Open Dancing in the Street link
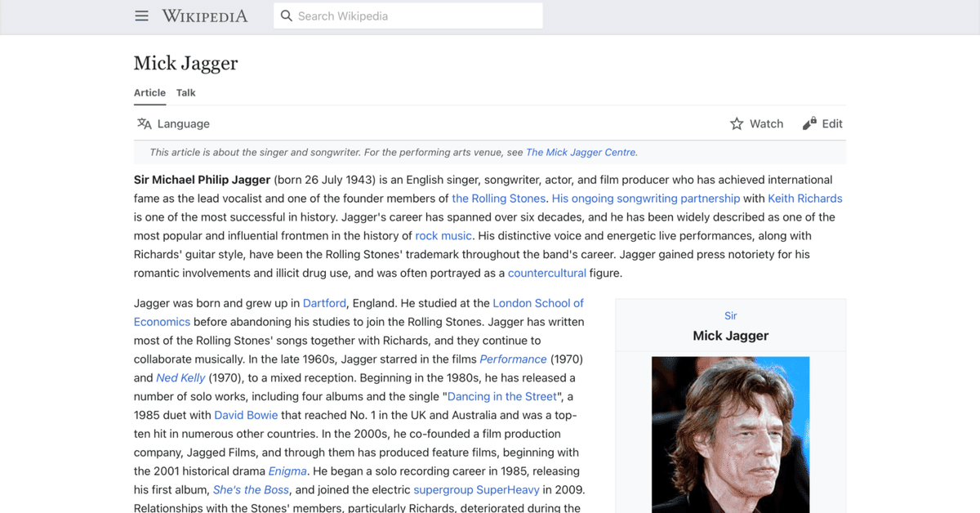980x513 pixels. 503,397
